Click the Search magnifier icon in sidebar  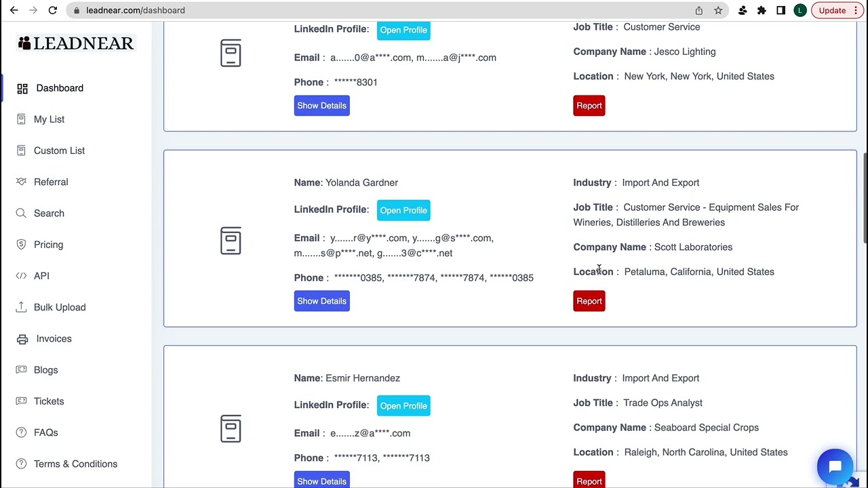point(21,213)
